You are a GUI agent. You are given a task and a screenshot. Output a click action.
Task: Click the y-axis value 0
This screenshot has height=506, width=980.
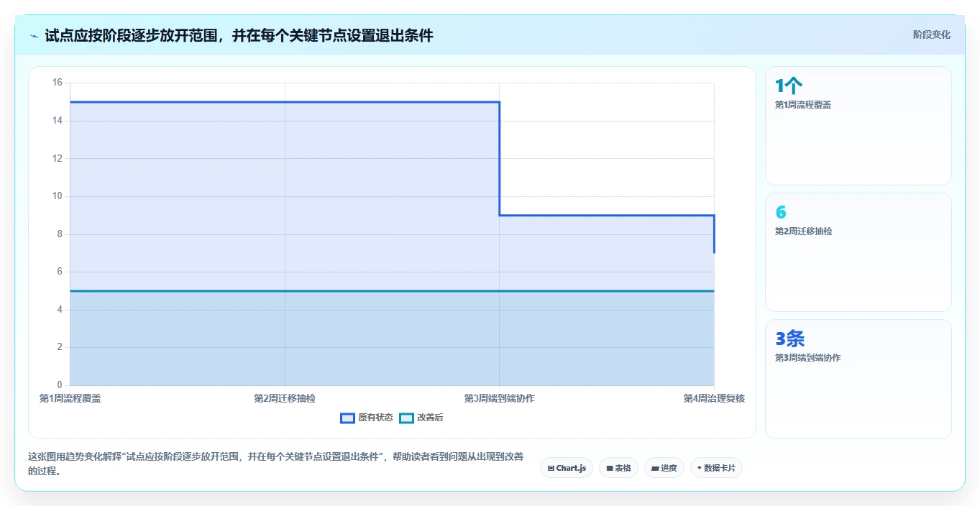click(60, 385)
